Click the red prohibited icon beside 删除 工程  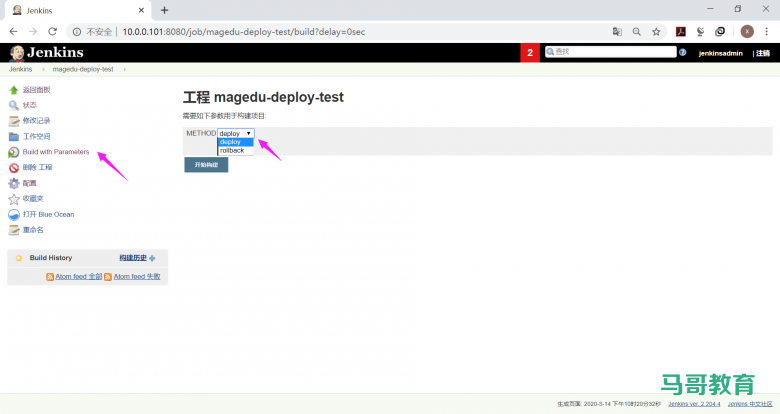[x=14, y=168]
